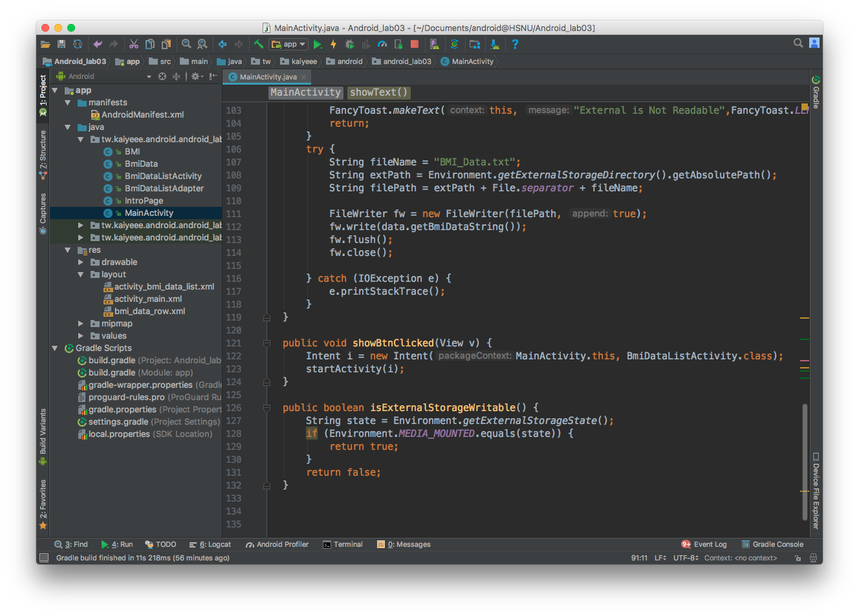Click the Open file folder icon
The height and width of the screenshot is (616, 859).
pyautogui.click(x=45, y=45)
